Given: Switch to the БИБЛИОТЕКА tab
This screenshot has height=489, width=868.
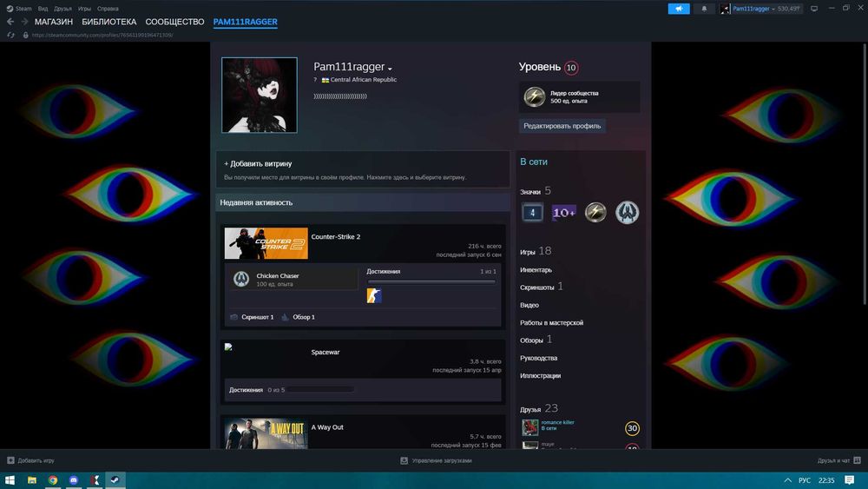Looking at the screenshot, I should tap(109, 22).
